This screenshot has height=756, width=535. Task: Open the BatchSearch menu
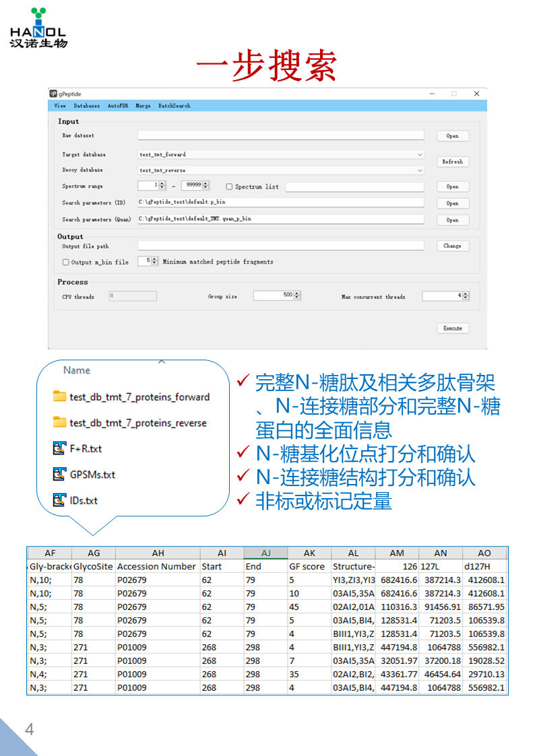coord(174,106)
